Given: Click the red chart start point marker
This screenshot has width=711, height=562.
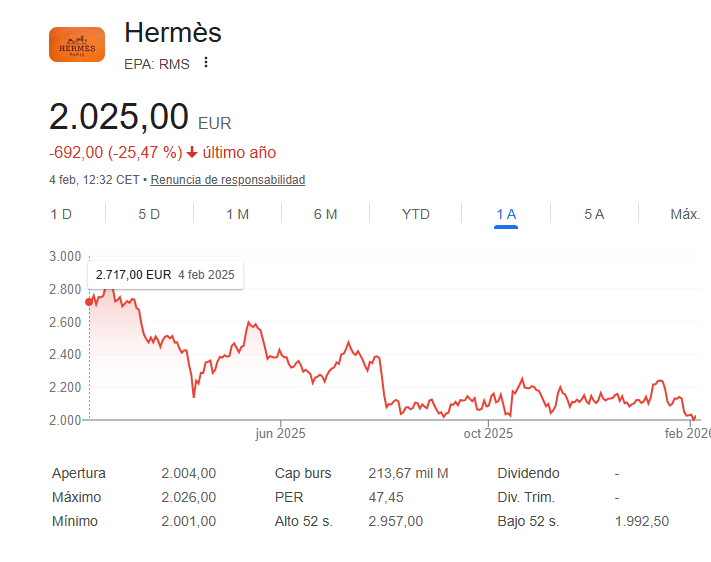Looking at the screenshot, I should click(89, 301).
